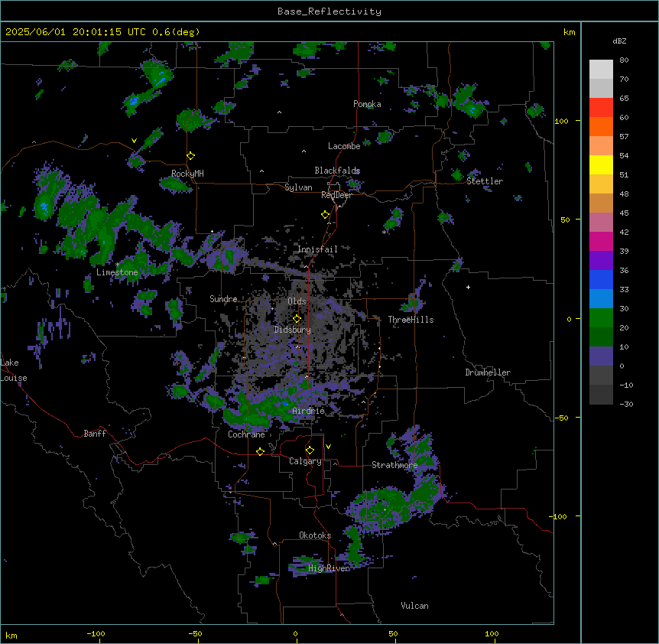
Task: Click the 80 value in the dBZ legend
Action: coord(624,60)
